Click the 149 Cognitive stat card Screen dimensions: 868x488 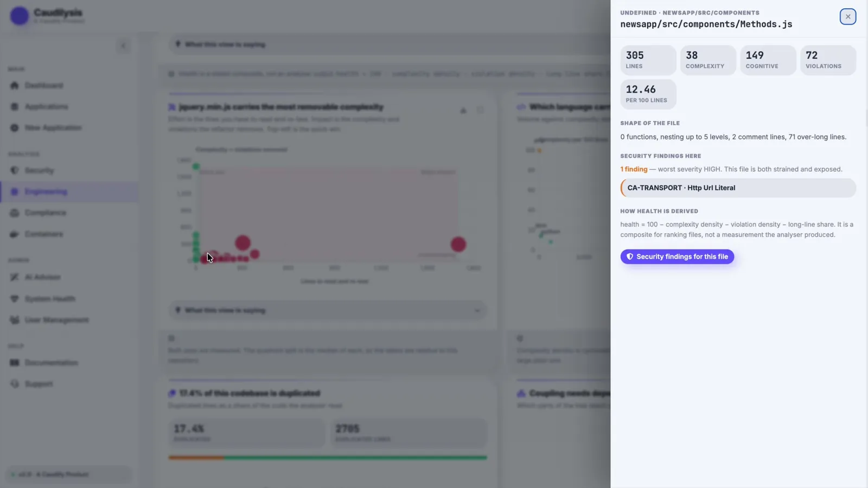pos(768,60)
